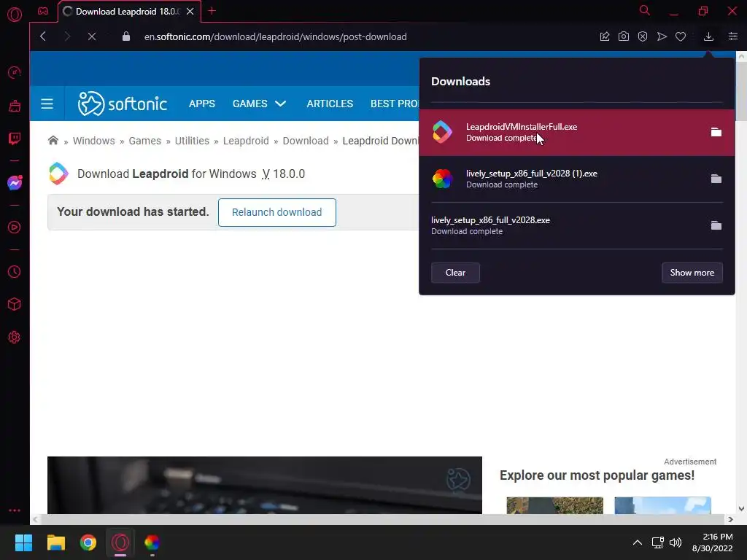The image size is (747, 560).
Task: Open a new tab with plus button
Action: tap(212, 11)
